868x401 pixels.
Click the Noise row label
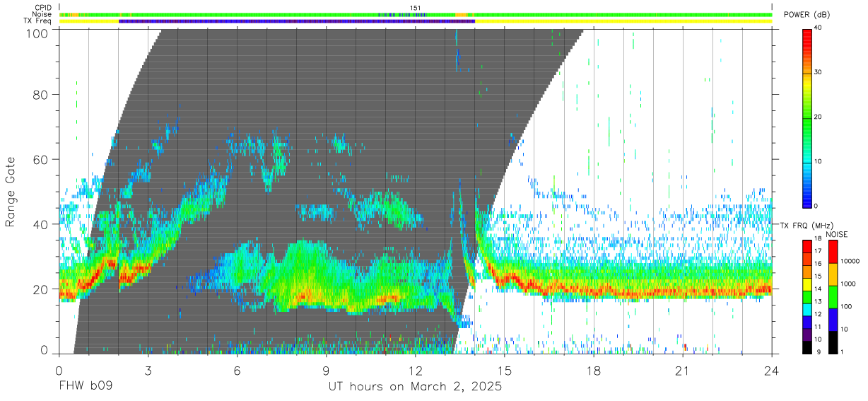pyautogui.click(x=42, y=14)
